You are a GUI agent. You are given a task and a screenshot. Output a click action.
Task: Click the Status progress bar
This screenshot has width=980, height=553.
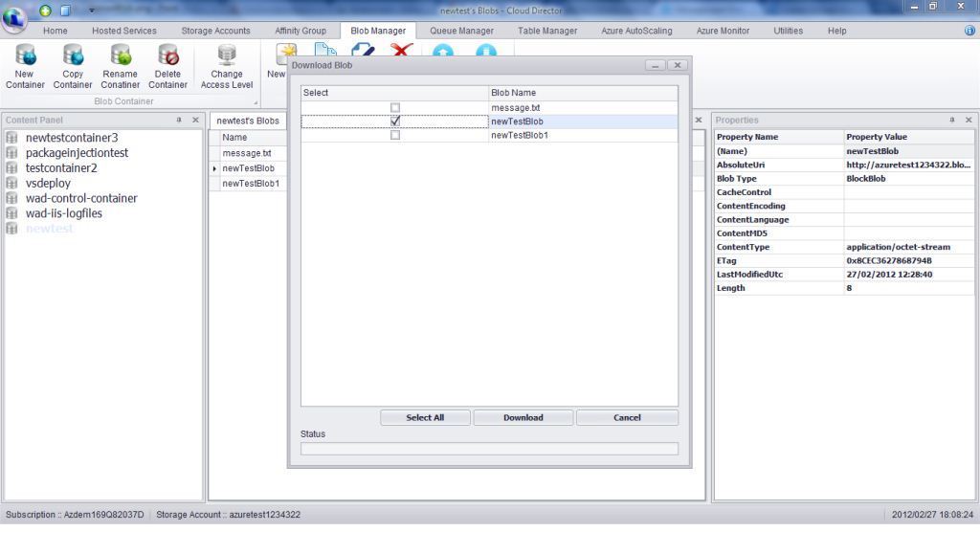(x=489, y=449)
